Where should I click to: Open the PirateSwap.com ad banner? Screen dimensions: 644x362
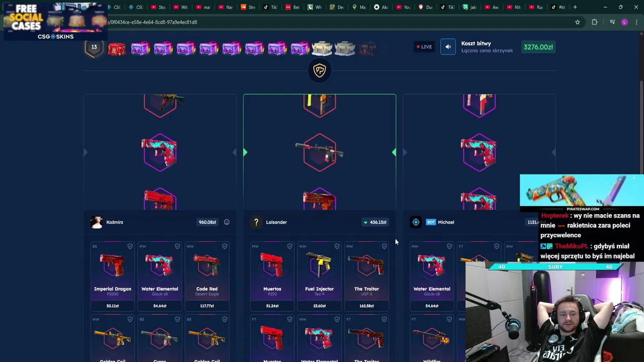582,193
